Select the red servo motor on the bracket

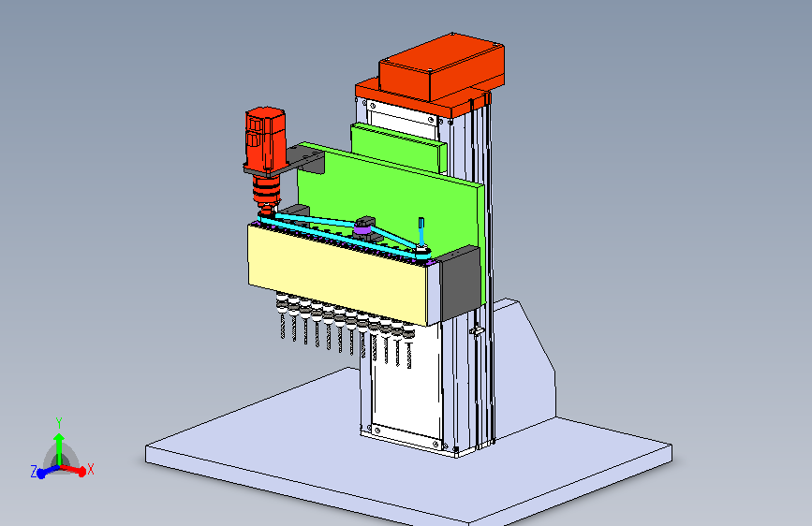pos(265,139)
